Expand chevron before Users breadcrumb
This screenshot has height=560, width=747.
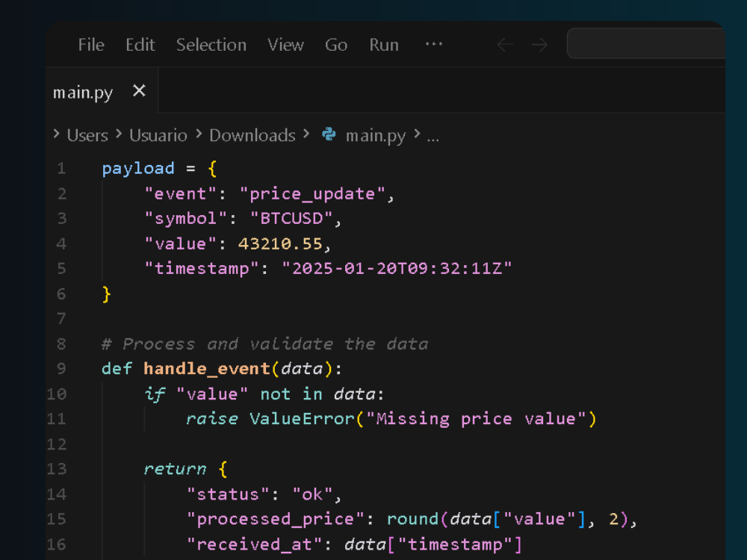click(x=56, y=134)
